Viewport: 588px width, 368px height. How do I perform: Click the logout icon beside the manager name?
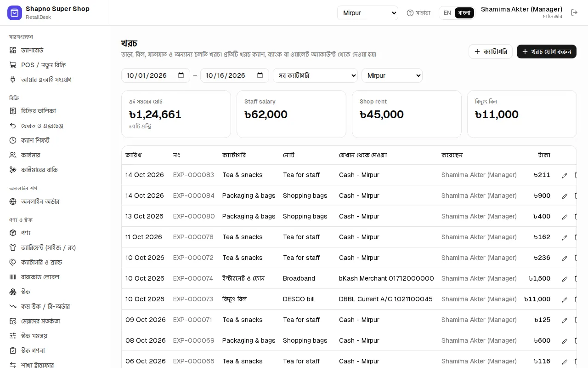(574, 13)
